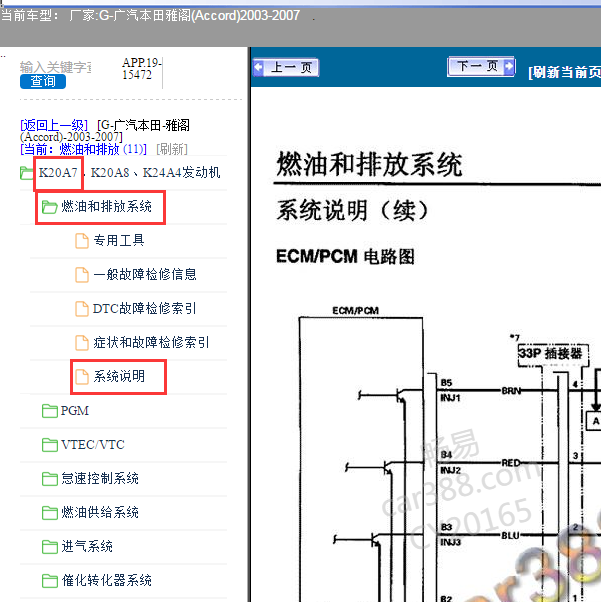This screenshot has width=601, height=602.
Task: Open DTC故障检修索引 page
Action: click(x=144, y=308)
